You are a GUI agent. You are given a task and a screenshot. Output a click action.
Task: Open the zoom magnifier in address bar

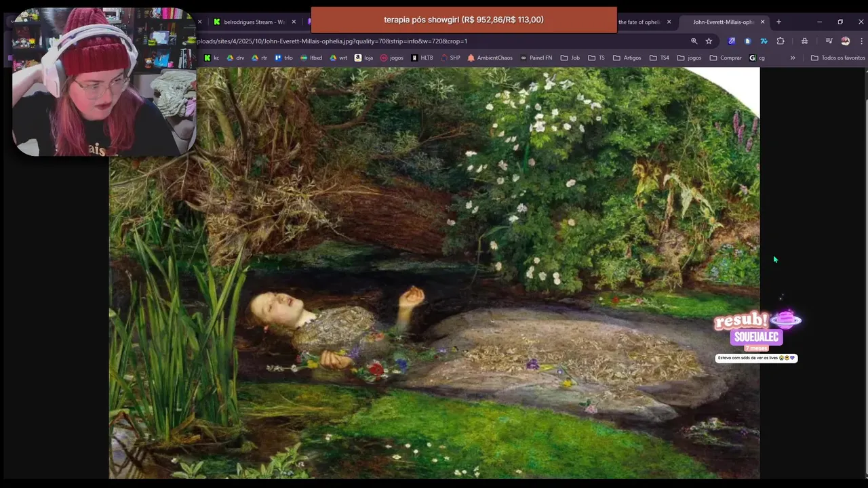click(x=694, y=41)
